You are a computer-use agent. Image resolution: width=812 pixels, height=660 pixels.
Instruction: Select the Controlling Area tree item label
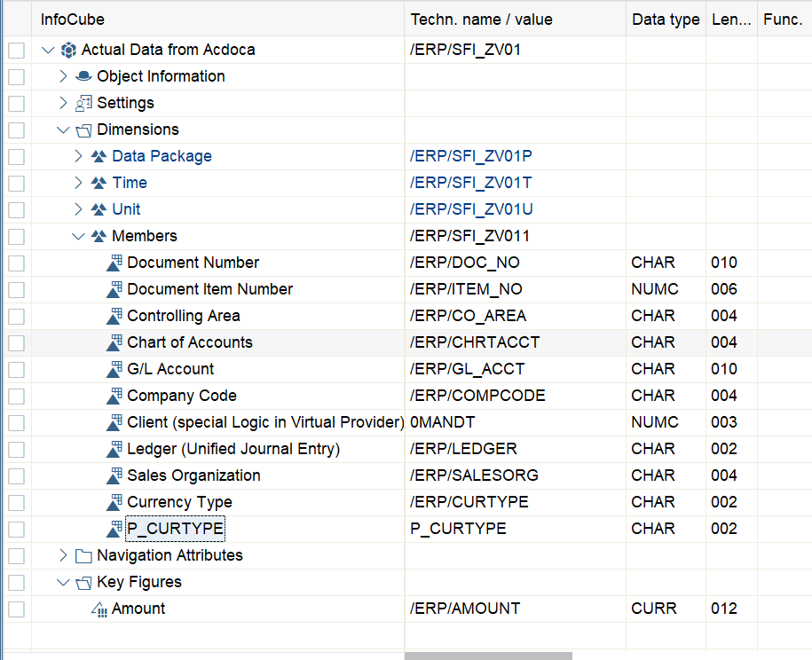[184, 316]
